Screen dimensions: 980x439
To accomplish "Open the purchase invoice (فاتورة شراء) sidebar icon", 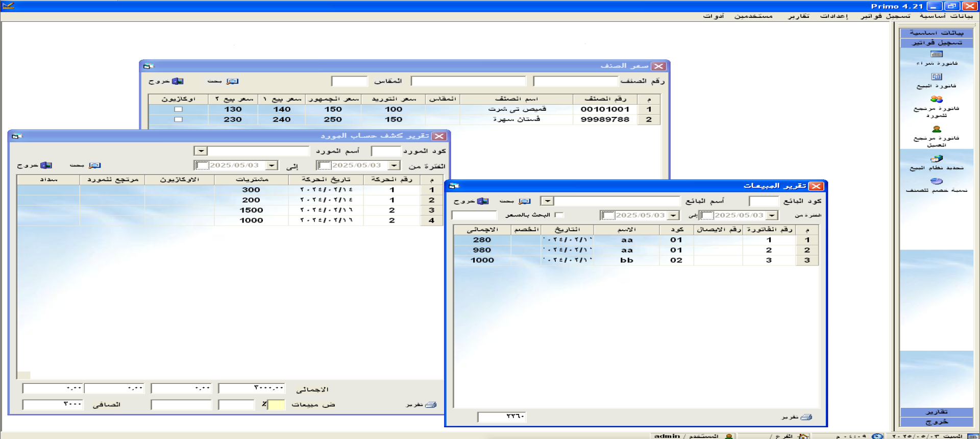I will click(936, 54).
